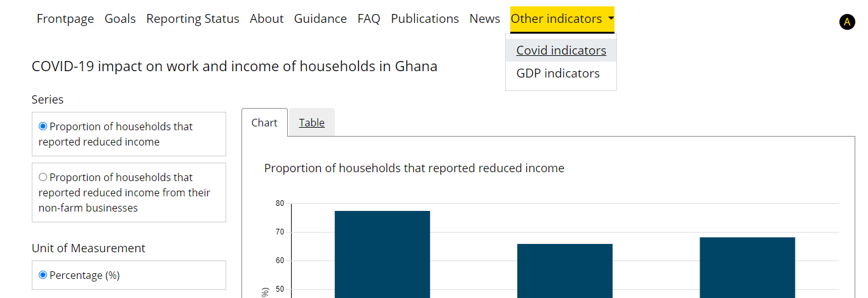
Task: Go to the Frontpage link
Action: point(65,19)
